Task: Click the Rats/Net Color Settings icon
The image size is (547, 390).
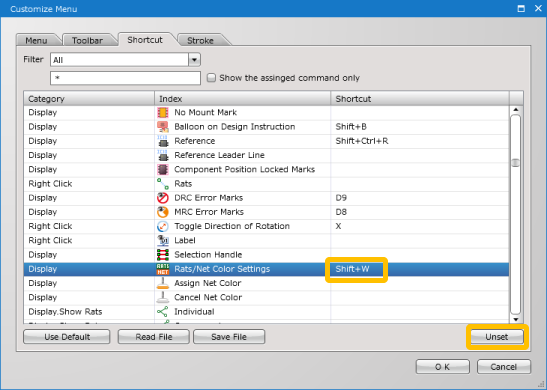Action: point(163,269)
